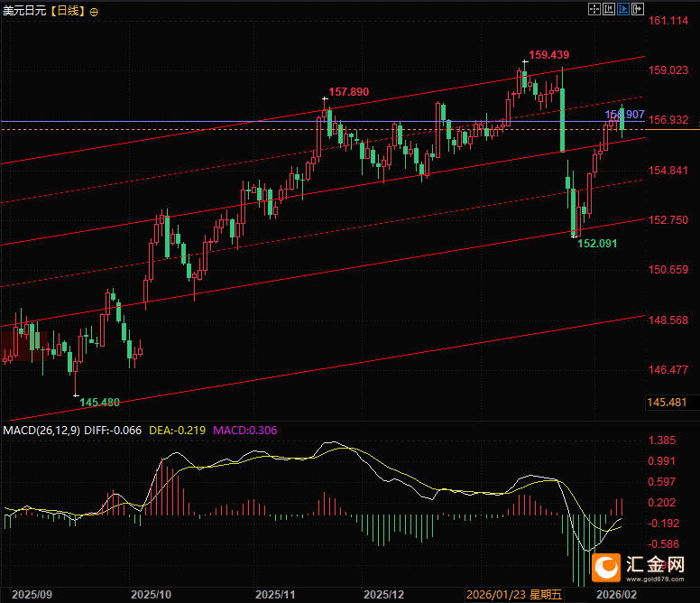The height and width of the screenshot is (603, 700).
Task: Select the 152.091 low price label
Action: tap(597, 244)
